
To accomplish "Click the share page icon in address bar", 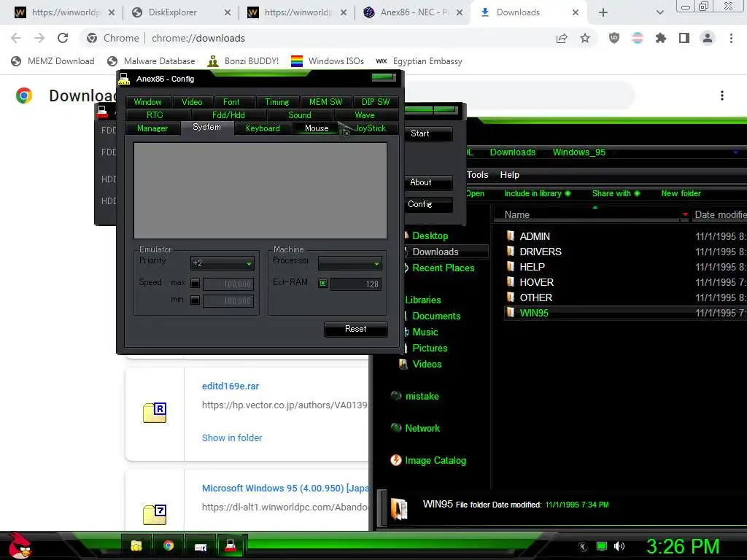I will coord(562,39).
